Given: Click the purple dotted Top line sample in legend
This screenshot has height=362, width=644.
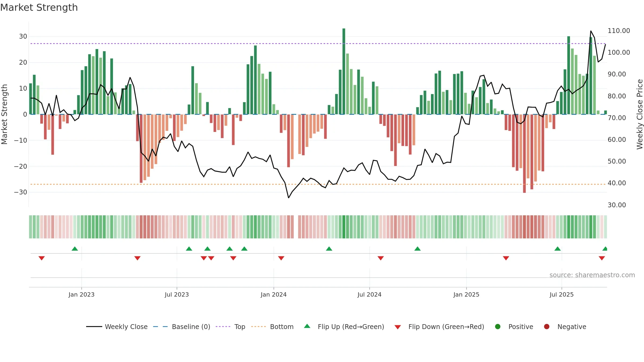Looking at the screenshot, I should tap(223, 327).
